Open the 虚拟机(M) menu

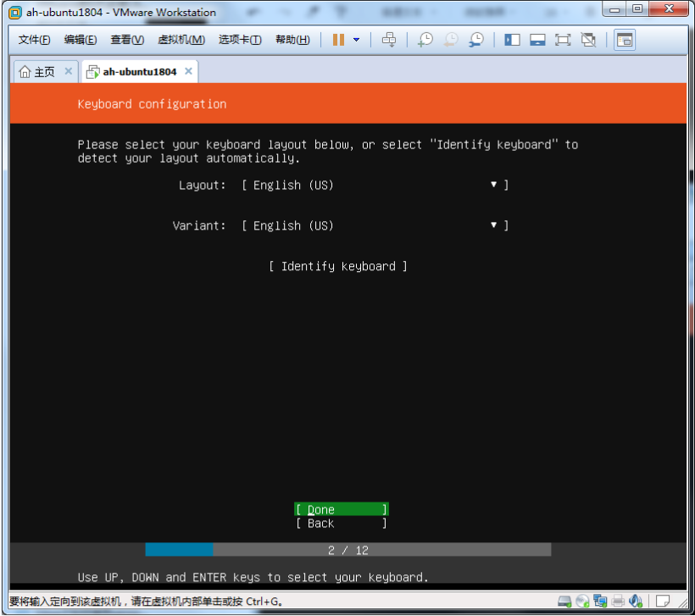(x=181, y=40)
